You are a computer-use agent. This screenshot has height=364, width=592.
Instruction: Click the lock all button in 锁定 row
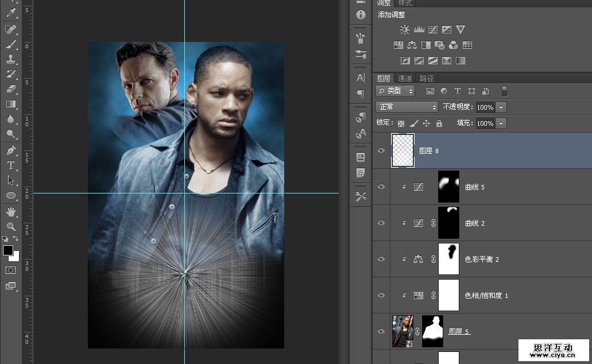pyautogui.click(x=439, y=123)
